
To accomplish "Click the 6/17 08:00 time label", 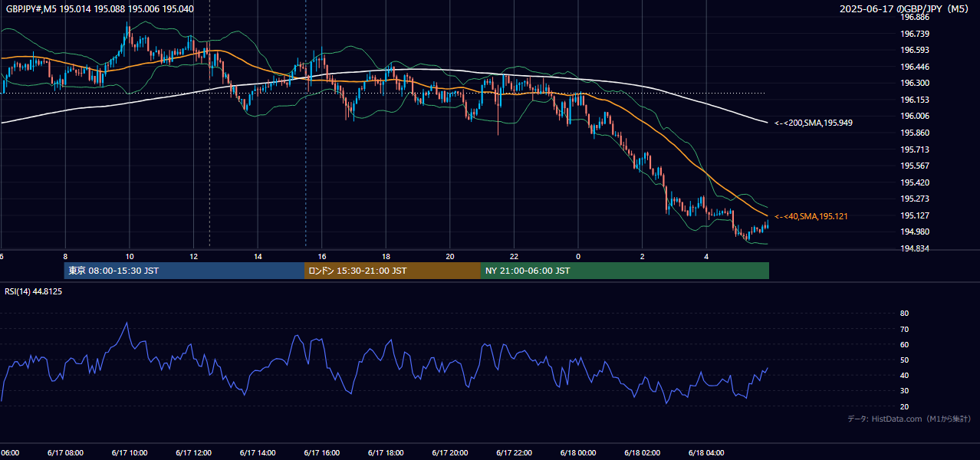I will [65, 453].
